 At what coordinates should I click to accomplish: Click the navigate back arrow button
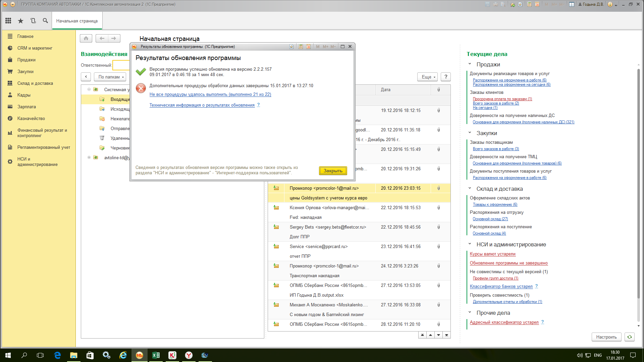(102, 39)
